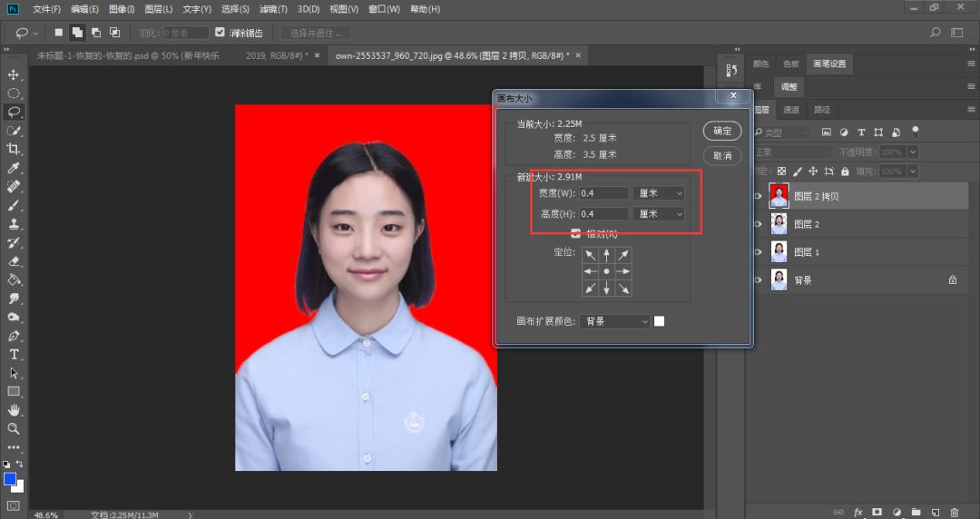
Task: Open canvas extension color dropdown
Action: coord(615,321)
